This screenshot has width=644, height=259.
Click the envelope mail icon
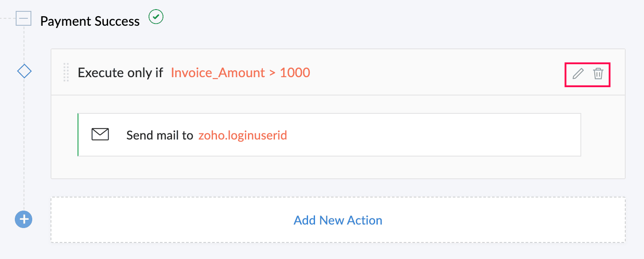(100, 135)
